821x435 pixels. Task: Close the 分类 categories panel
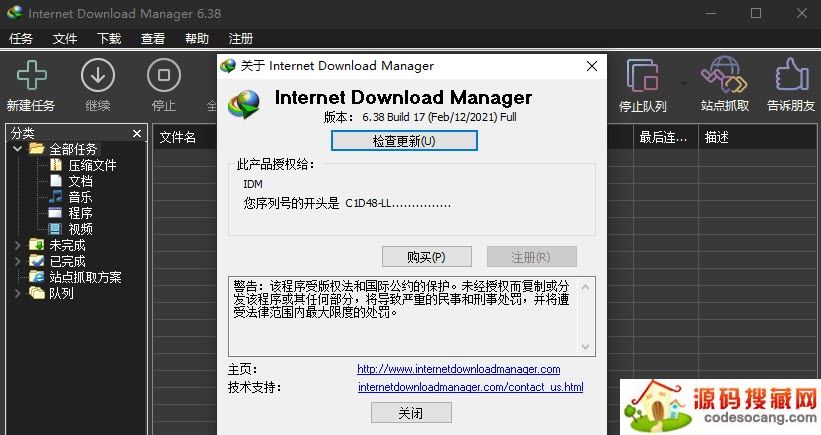coord(137,133)
